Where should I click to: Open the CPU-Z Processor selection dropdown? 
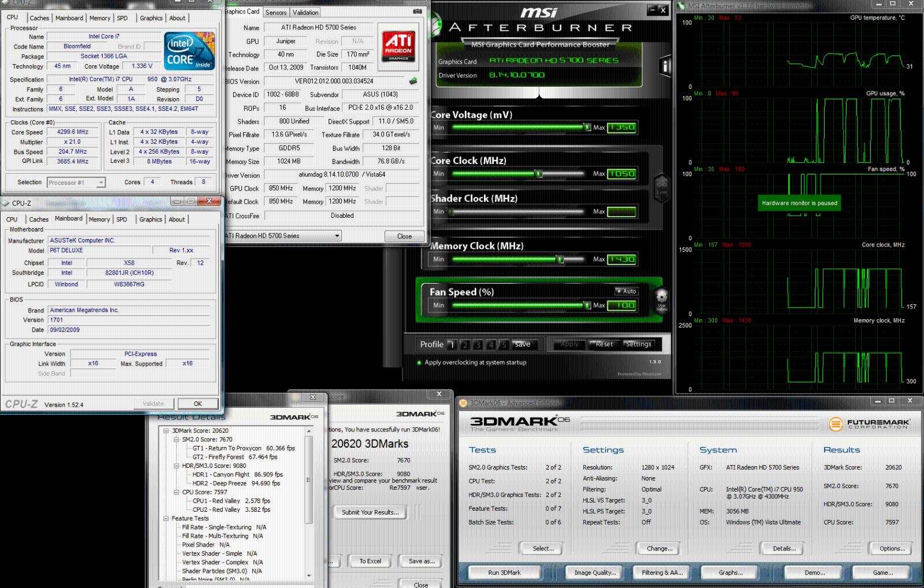pyautogui.click(x=100, y=183)
